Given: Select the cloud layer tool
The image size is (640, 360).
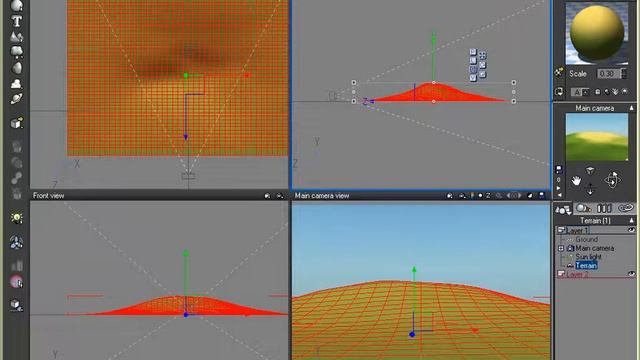Looking at the screenshot, I should pos(16,84).
